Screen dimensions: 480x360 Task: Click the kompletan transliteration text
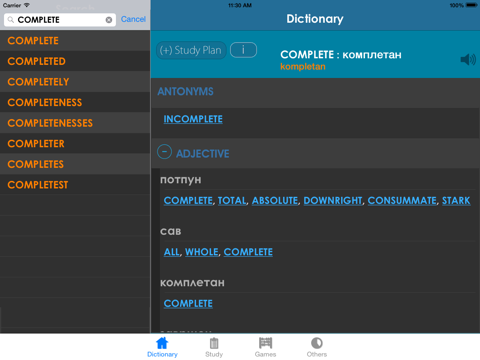303,67
